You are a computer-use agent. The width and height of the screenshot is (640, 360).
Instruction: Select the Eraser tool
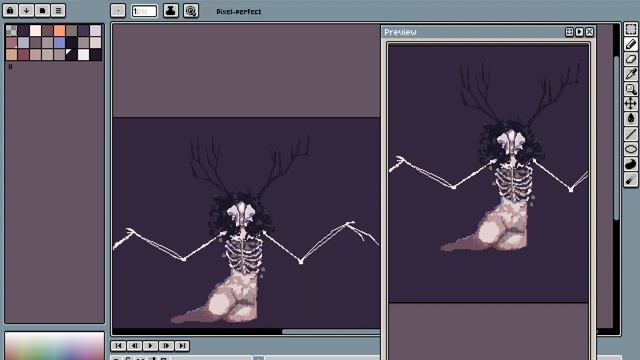click(631, 59)
